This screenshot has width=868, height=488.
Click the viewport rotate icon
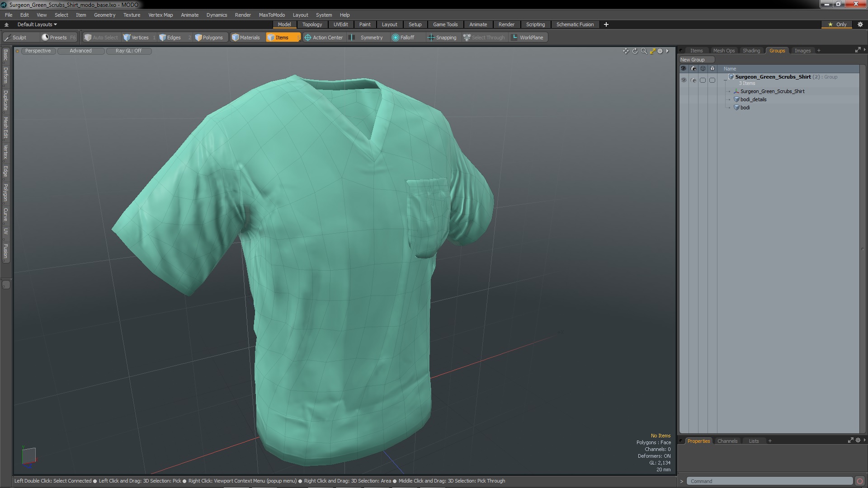tap(635, 51)
